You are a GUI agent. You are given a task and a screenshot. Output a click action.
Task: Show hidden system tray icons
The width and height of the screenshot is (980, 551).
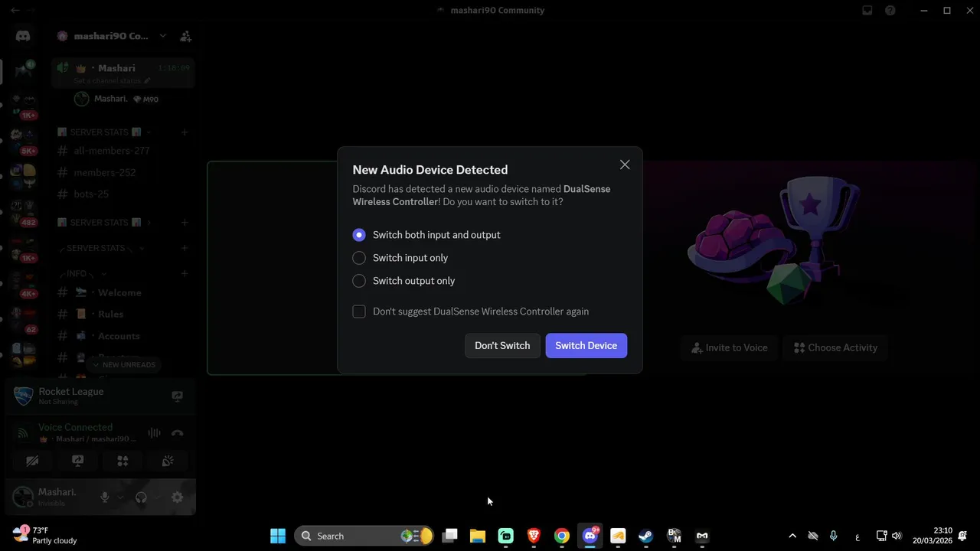792,536
